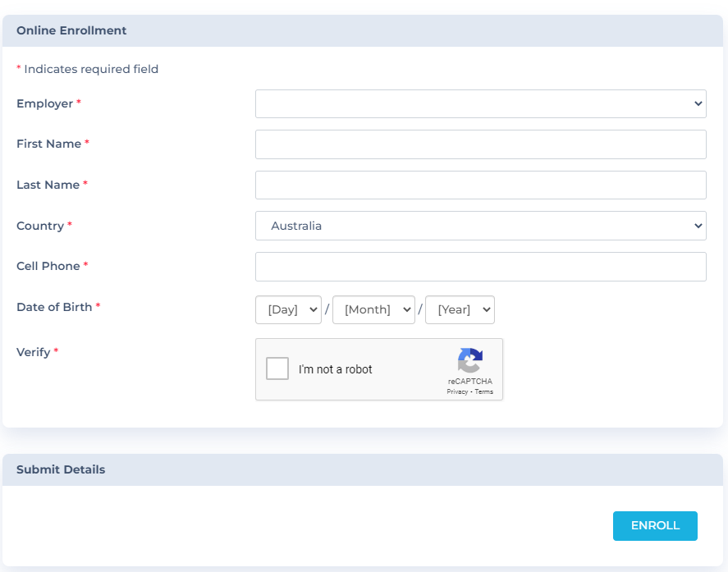Click the reCAPTCHA logo icon
This screenshot has height=572, width=728.
(x=469, y=360)
